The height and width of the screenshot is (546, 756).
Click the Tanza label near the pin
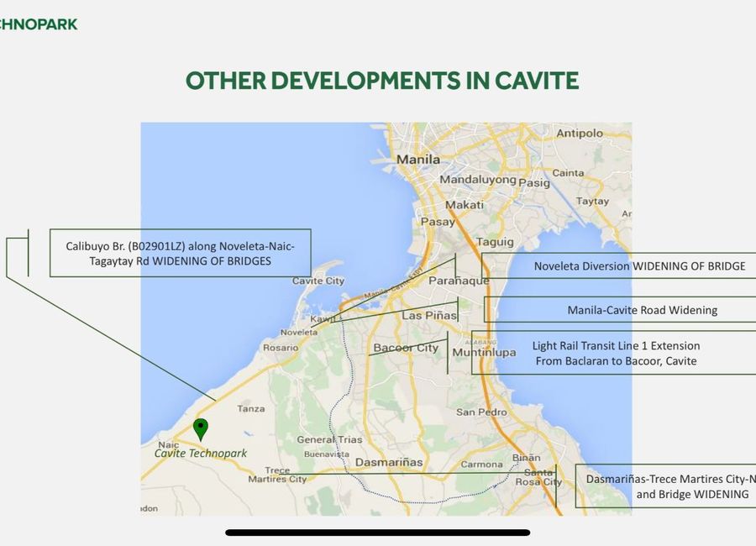(250, 408)
